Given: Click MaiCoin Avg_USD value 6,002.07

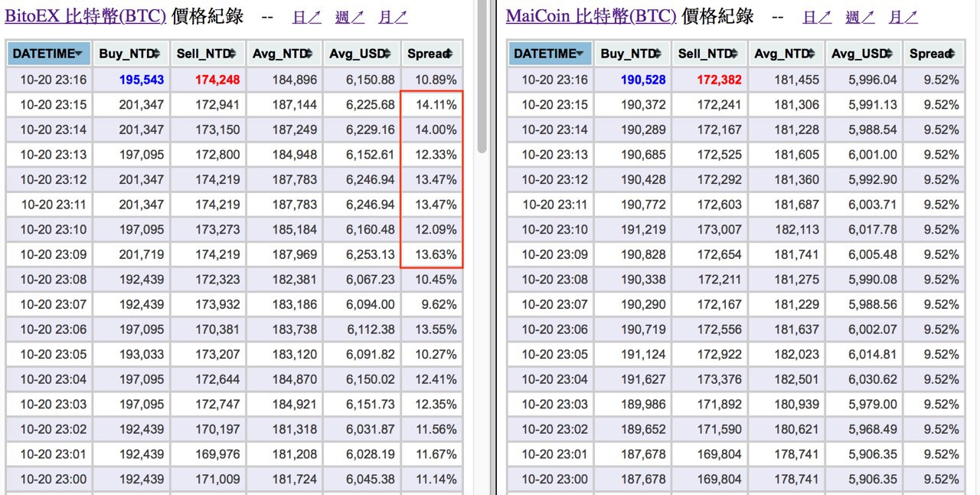Looking at the screenshot, I should tap(872, 329).
